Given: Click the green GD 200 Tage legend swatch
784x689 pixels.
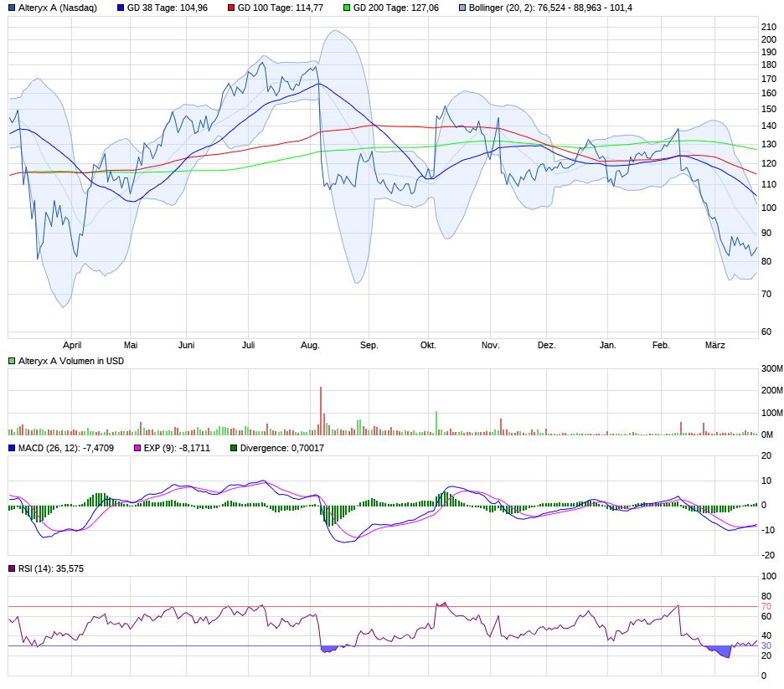Looking at the screenshot, I should point(347,8).
